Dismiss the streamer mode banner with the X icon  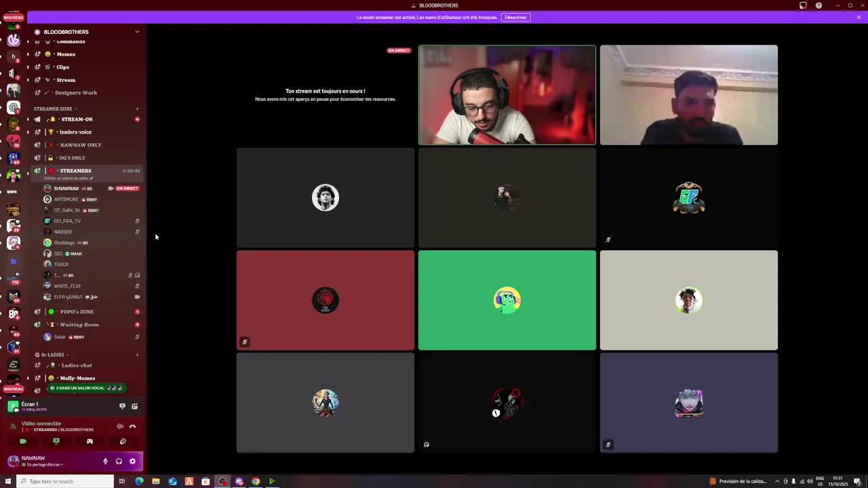[859, 18]
